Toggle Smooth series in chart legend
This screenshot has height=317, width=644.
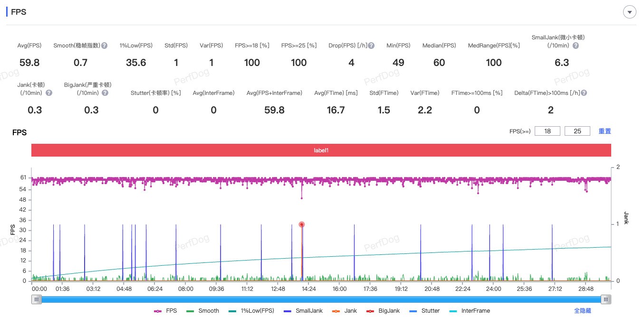click(203, 311)
